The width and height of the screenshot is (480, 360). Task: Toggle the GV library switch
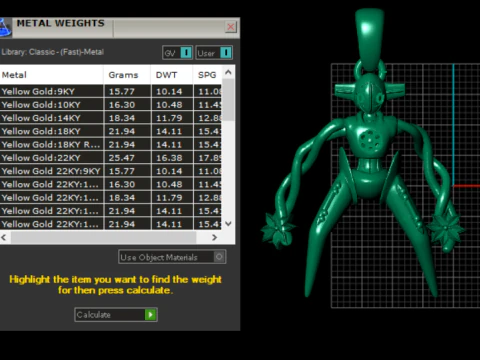pos(177,53)
